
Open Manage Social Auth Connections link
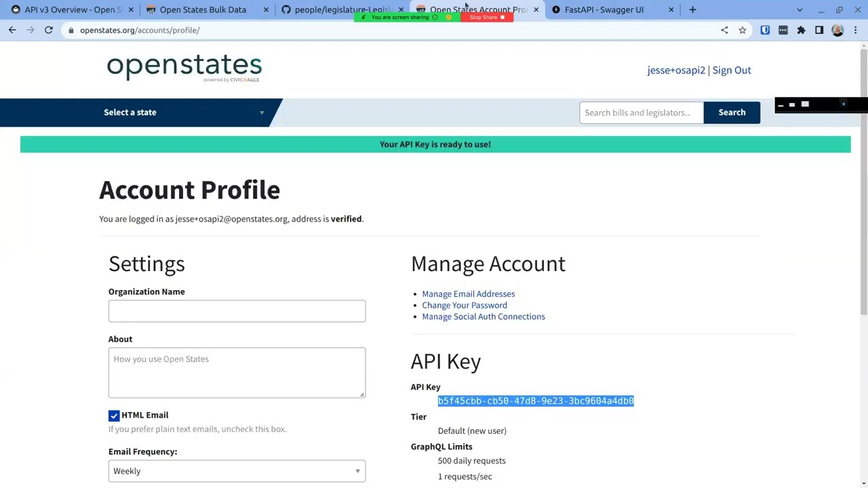point(484,317)
